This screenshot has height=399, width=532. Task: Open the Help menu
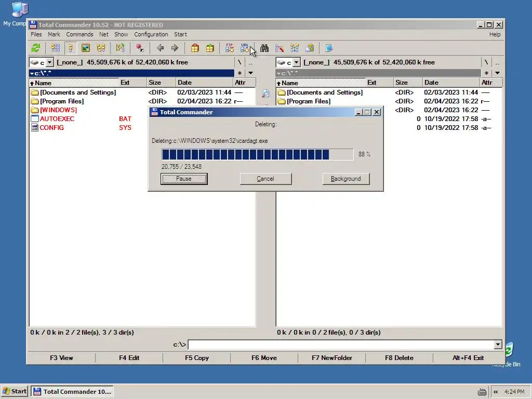495,34
